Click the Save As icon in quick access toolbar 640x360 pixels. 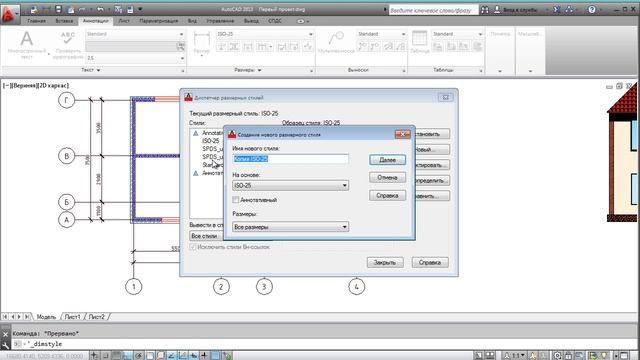(71, 9)
